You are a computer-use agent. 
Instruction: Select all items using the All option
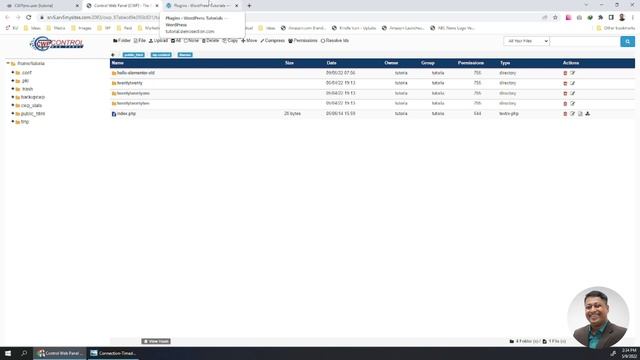176,41
